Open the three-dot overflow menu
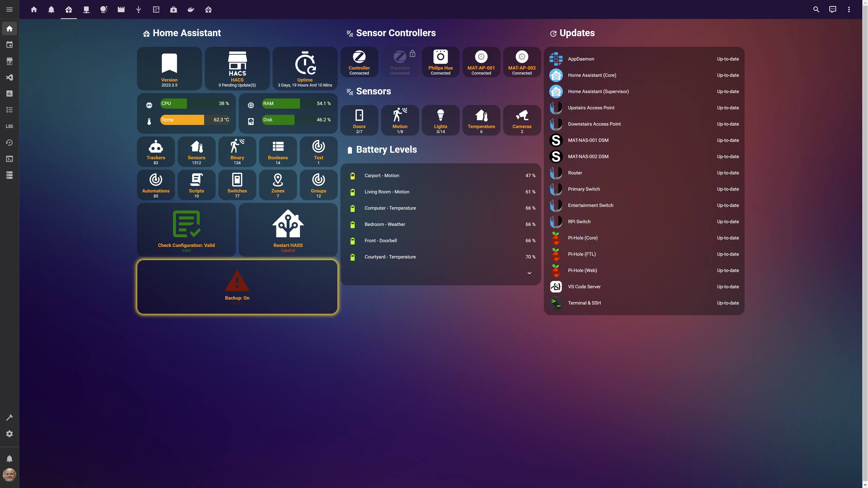 pyautogui.click(x=849, y=9)
